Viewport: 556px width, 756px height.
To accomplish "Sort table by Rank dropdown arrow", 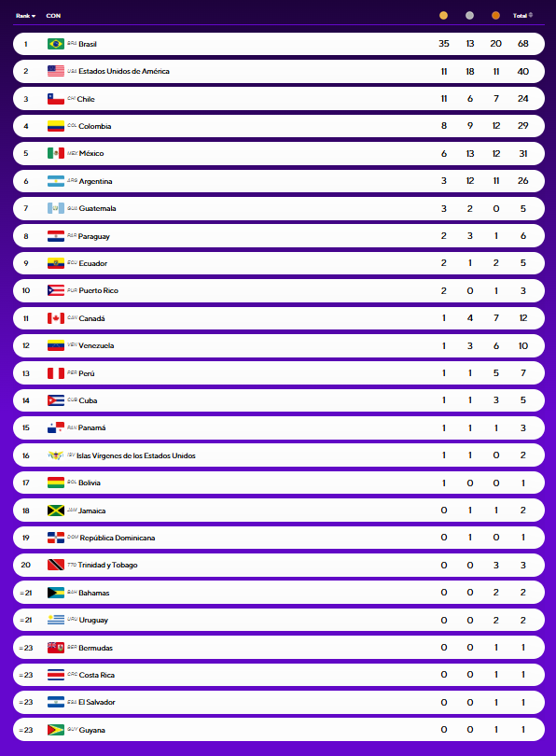I will [x=34, y=16].
